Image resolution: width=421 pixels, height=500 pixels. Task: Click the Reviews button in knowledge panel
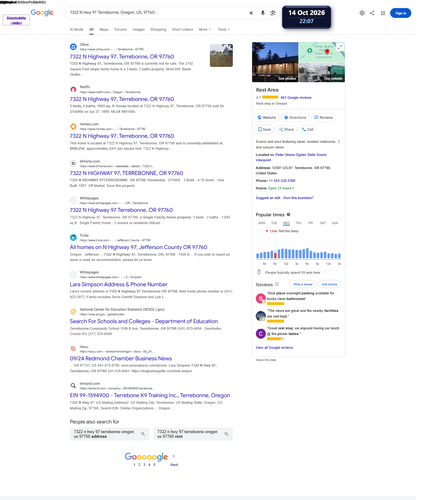tap(324, 117)
